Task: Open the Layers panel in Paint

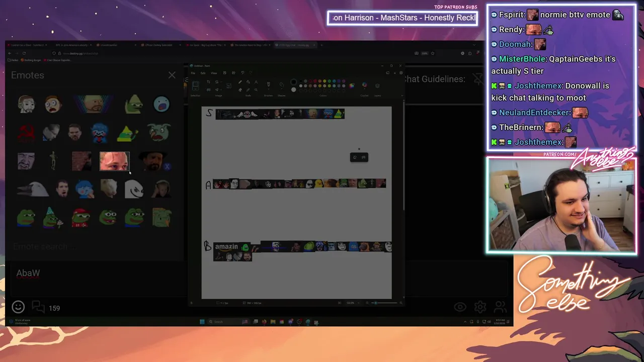Action: point(377,85)
